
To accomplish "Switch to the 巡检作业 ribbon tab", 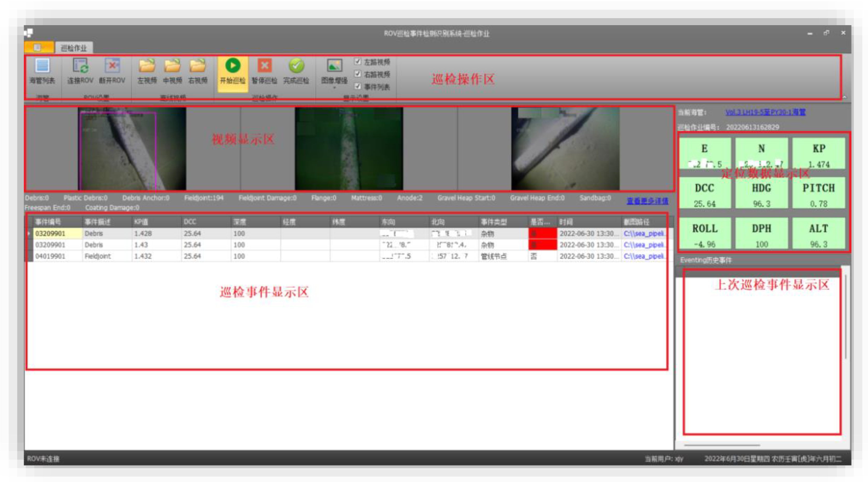I will click(x=74, y=48).
